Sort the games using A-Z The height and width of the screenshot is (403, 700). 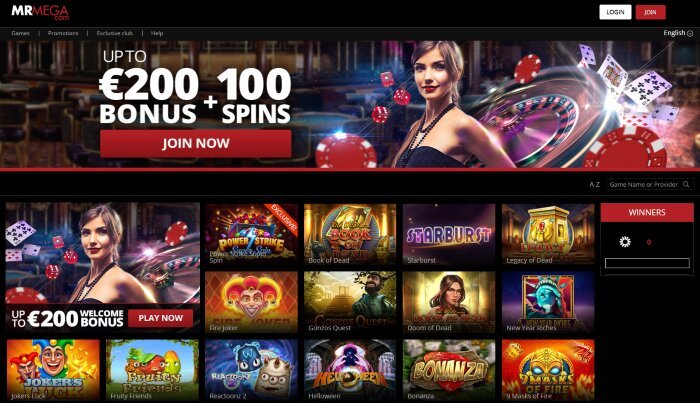pos(594,184)
